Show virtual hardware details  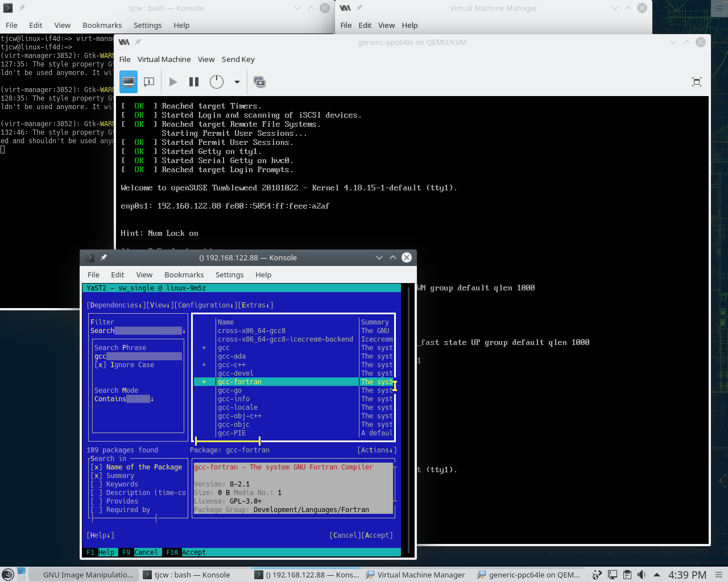pos(148,82)
